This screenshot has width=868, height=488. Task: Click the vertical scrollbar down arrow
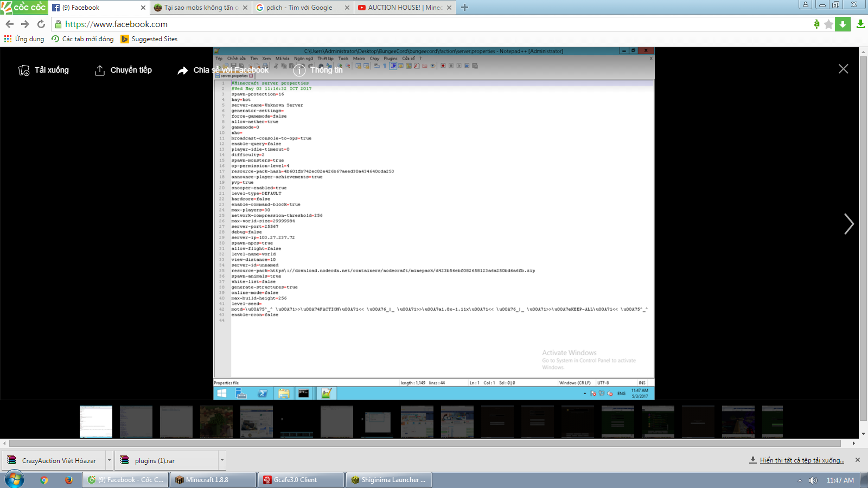click(864, 434)
